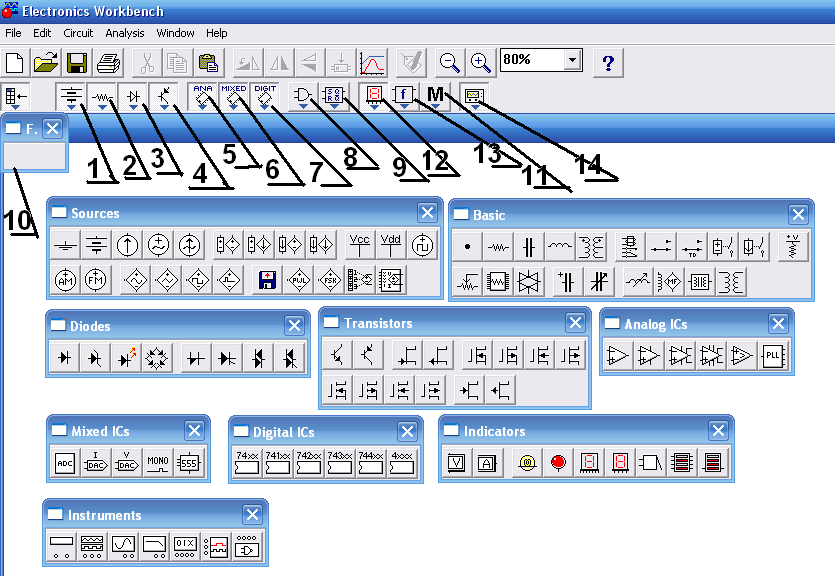
Task: Select red probe in Indicators panel
Action: (x=558, y=463)
